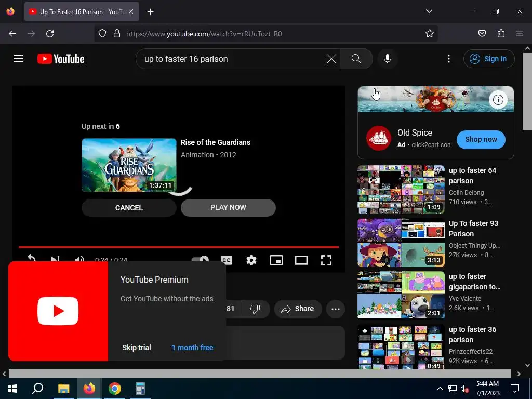
Task: Click the Rise of the Guardians title
Action: (x=216, y=142)
